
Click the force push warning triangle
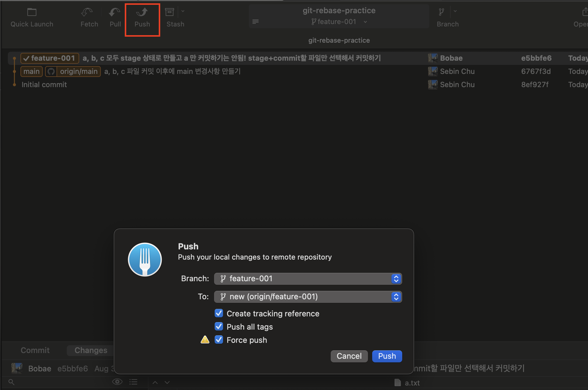pyautogui.click(x=205, y=340)
